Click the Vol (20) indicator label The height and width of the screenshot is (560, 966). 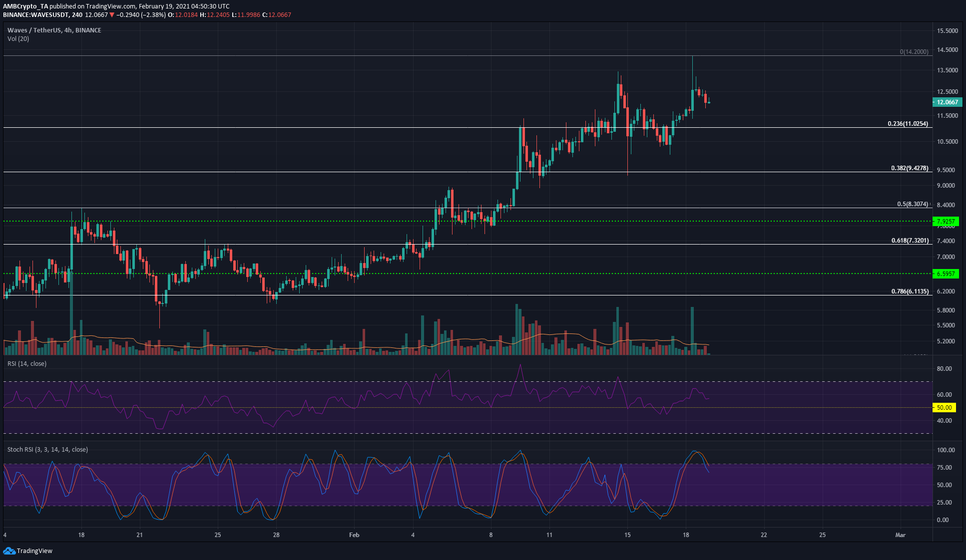coord(18,39)
